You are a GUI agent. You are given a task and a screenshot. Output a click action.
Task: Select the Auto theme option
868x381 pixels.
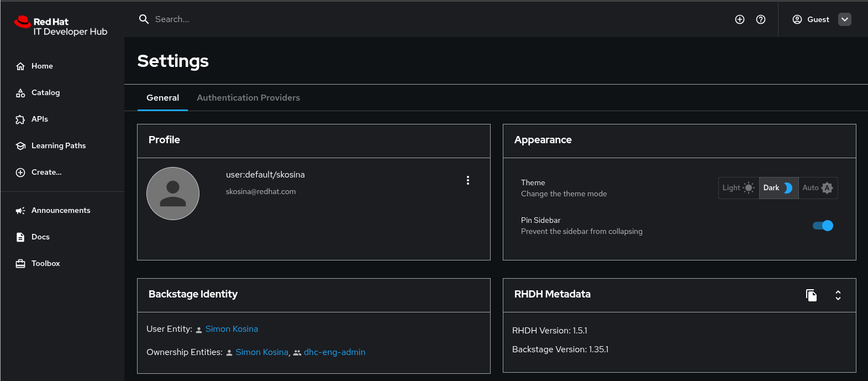pos(818,188)
